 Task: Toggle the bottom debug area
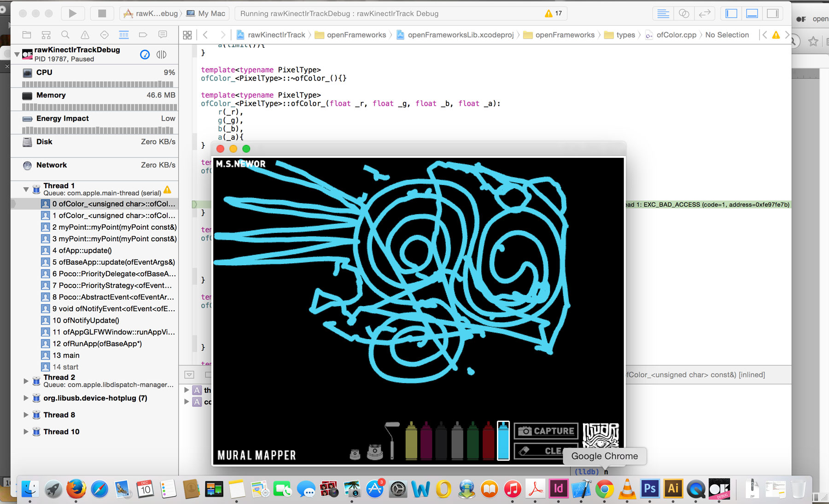pos(752,13)
